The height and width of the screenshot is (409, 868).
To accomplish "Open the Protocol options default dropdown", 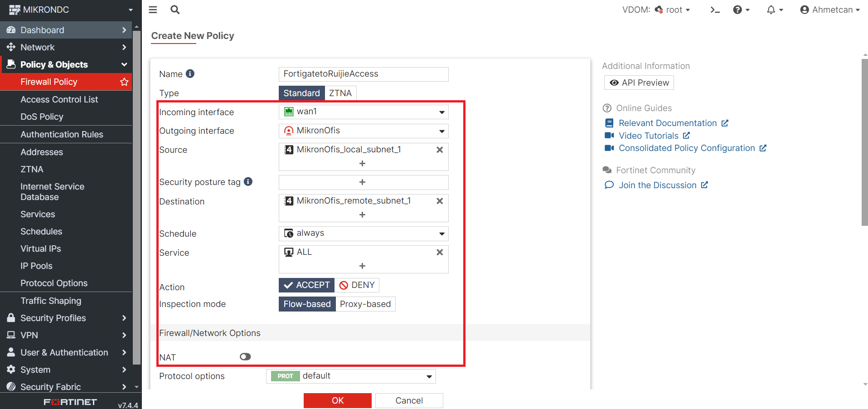I will (351, 376).
